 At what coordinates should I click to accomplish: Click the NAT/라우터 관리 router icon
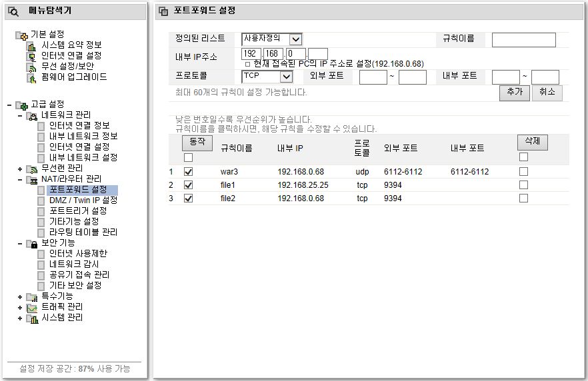(x=32, y=181)
